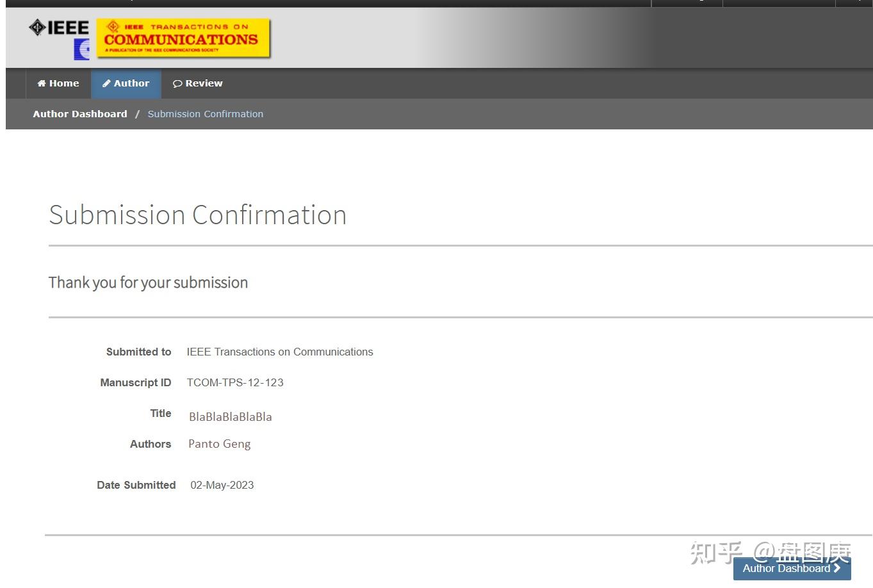Click the Submission Confirmation page heading
Screen dimensions: 873x588
pyautogui.click(x=197, y=215)
